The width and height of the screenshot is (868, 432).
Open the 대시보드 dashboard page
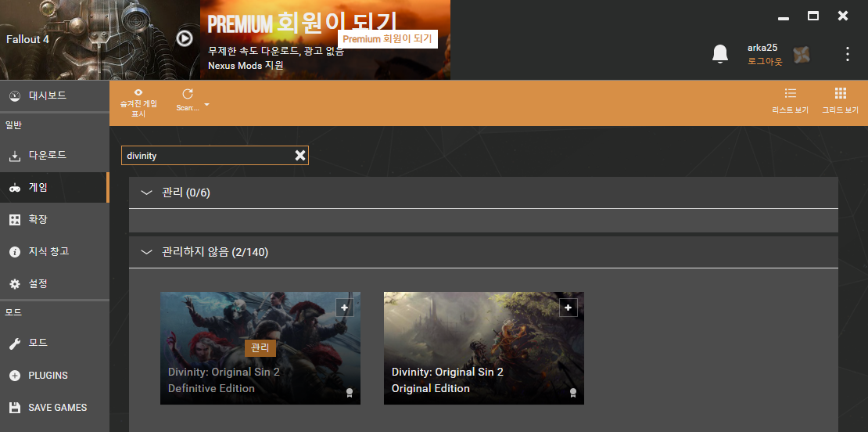tap(54, 95)
